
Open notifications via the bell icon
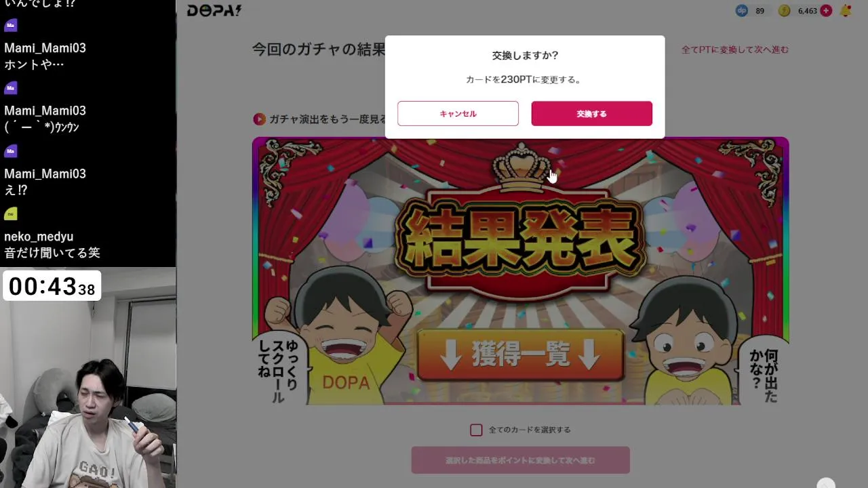(846, 11)
